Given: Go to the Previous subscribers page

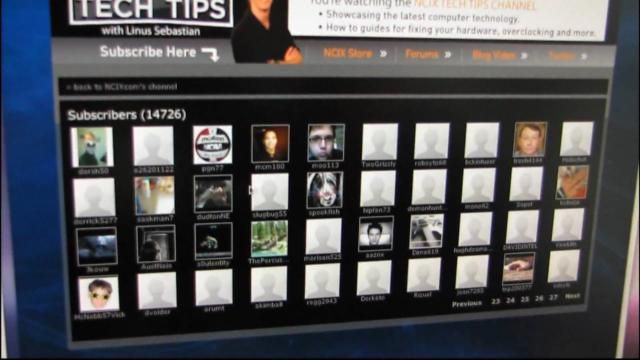Looking at the screenshot, I should [x=467, y=304].
